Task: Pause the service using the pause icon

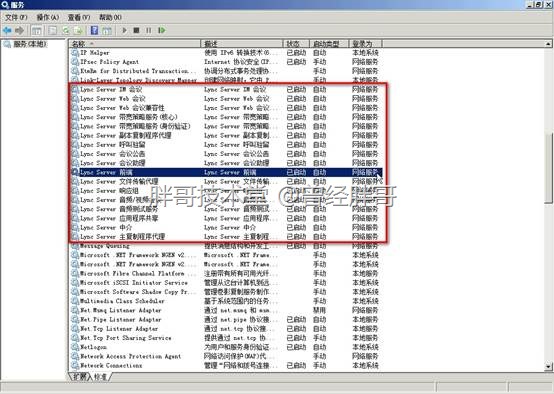Action: coord(148,31)
